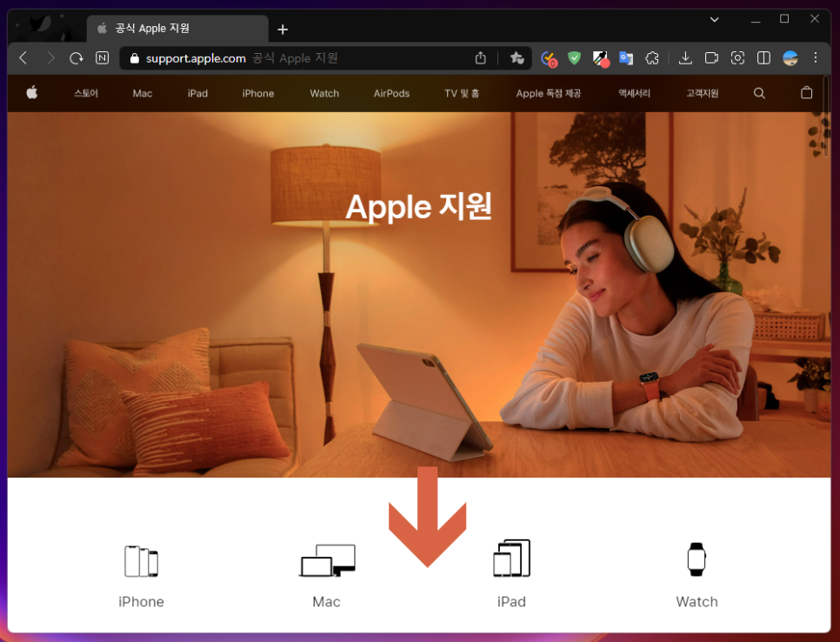Screen dimensions: 840x642
Task: Open the iPad item in navigation bar
Action: click(x=197, y=93)
